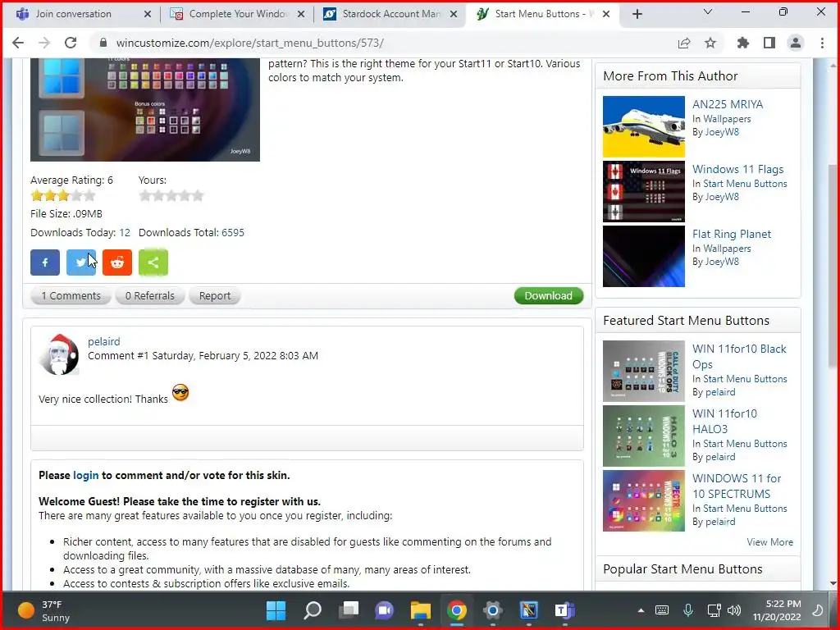This screenshot has width=840, height=630.
Task: Open Task View on taskbar
Action: [x=349, y=610]
